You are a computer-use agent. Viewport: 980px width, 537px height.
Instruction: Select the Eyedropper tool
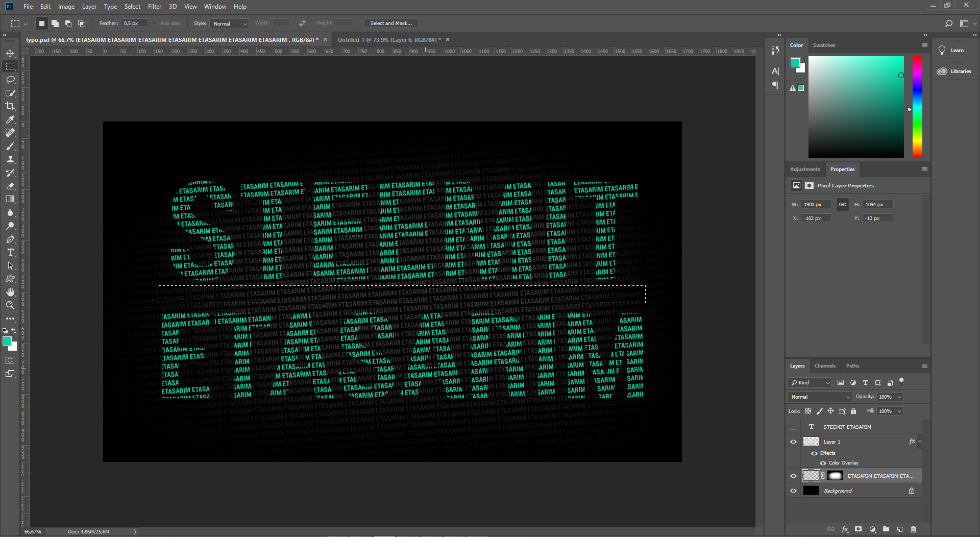coord(10,119)
